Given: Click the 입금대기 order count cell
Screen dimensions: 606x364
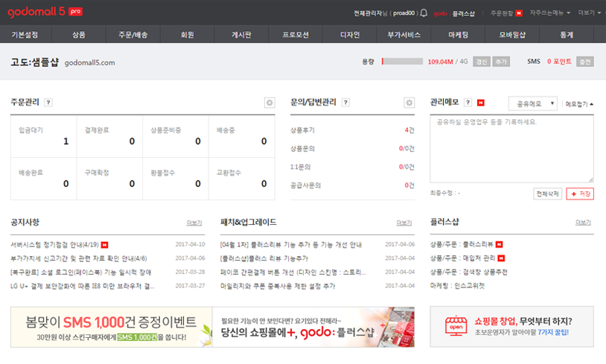Looking at the screenshot, I should [44, 136].
